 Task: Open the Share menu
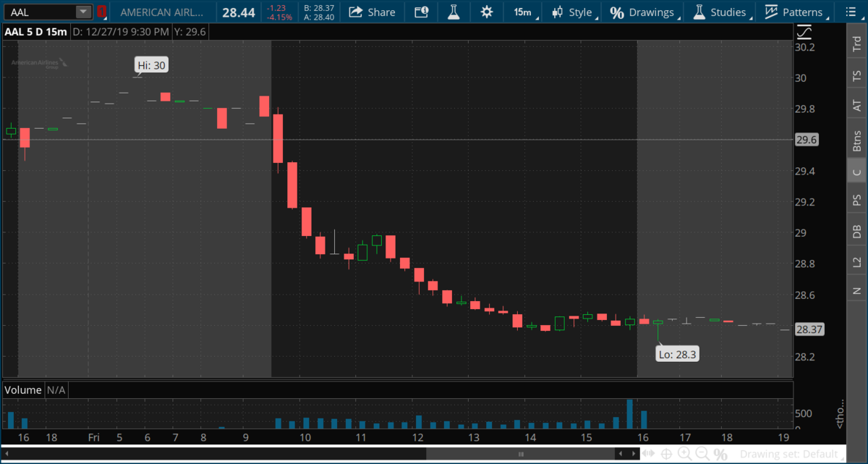372,12
